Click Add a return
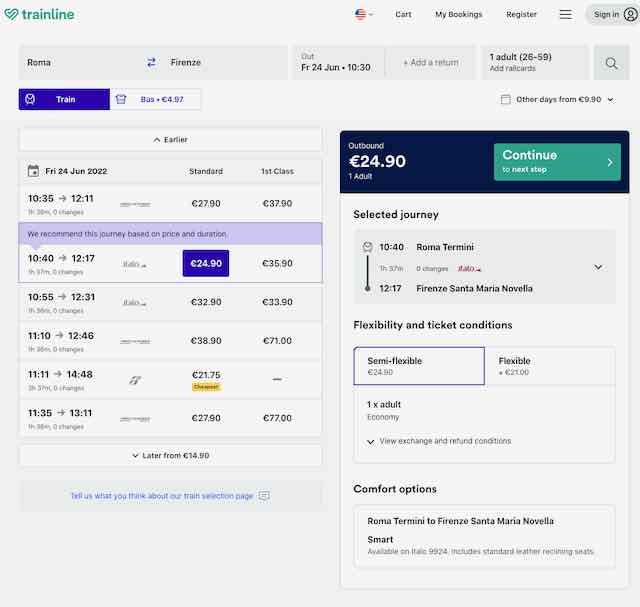 (x=431, y=62)
